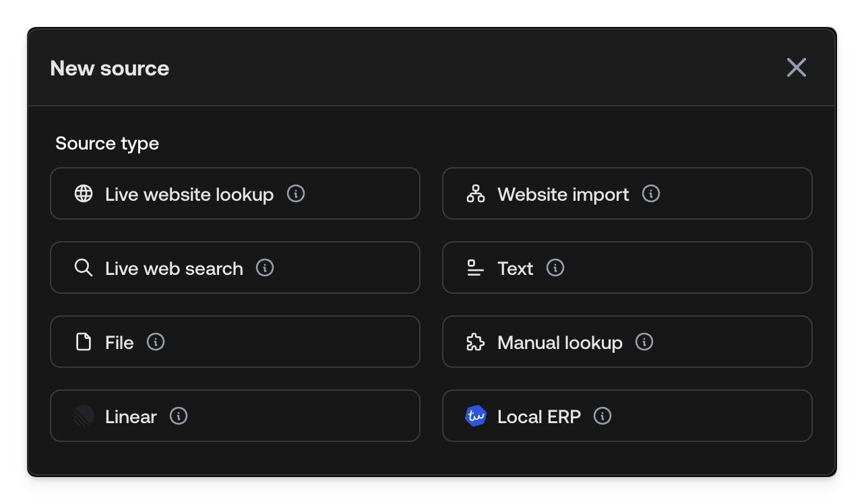
Task: Click the puzzle piece icon for Manual lookup
Action: click(476, 342)
